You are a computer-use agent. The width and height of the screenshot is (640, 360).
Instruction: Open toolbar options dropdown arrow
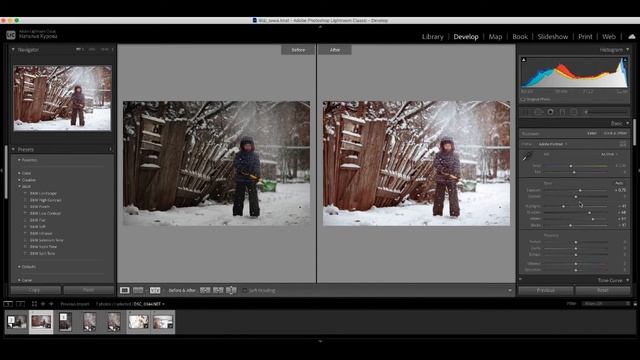coord(510,290)
